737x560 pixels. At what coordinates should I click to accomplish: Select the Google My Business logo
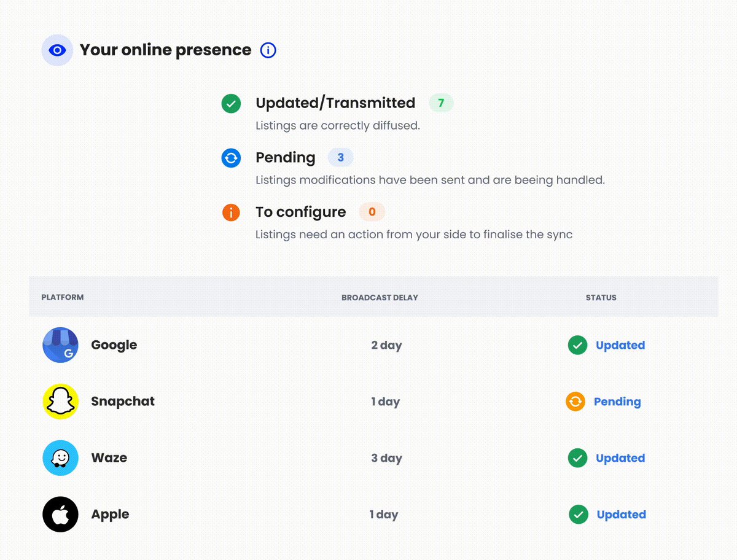(x=60, y=345)
